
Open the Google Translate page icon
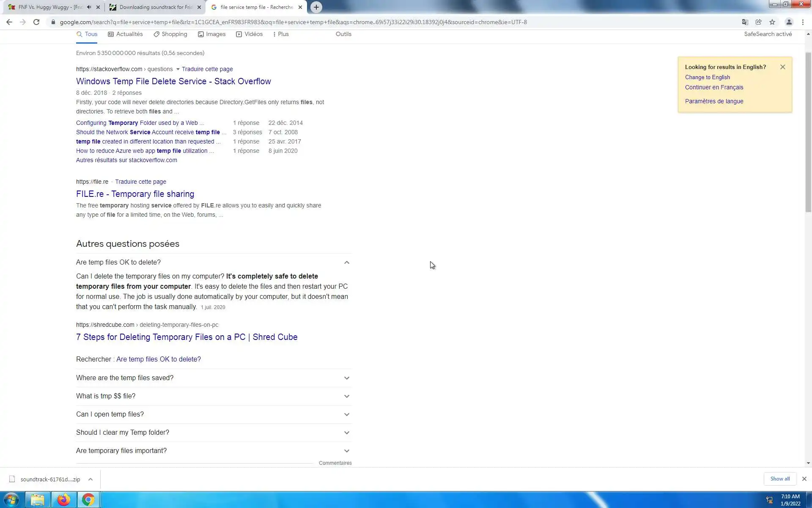[x=745, y=22]
